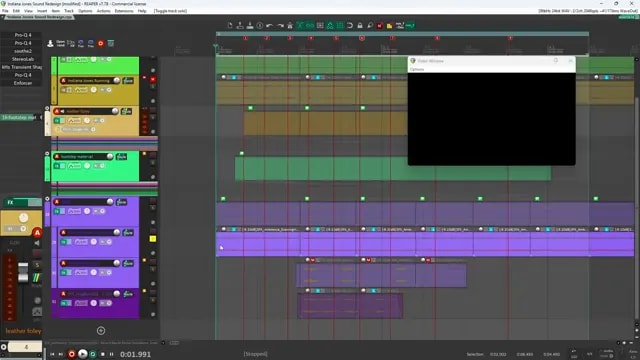This screenshot has height=360, width=640.
Task: Toggle auto-crossfade in the main toolbar
Action: point(300,25)
